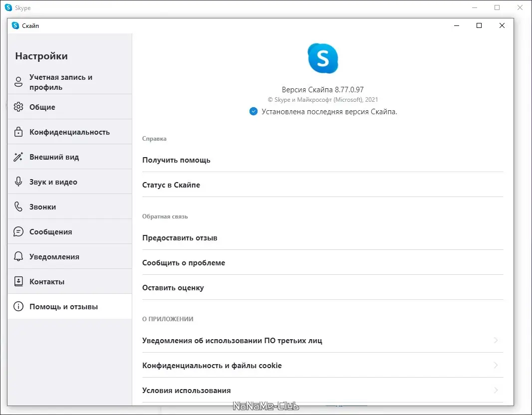Click the © Skype и Майкрософт copyright text
The height and width of the screenshot is (415, 532).
tap(323, 100)
